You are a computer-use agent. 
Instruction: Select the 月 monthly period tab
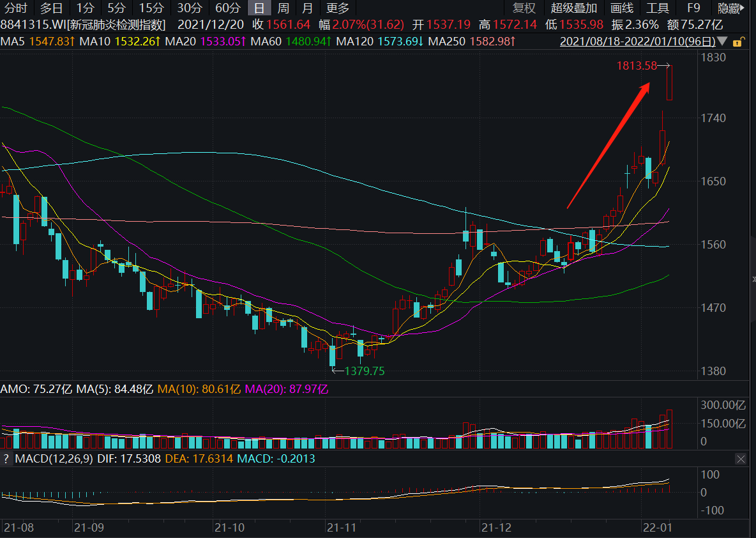[307, 8]
